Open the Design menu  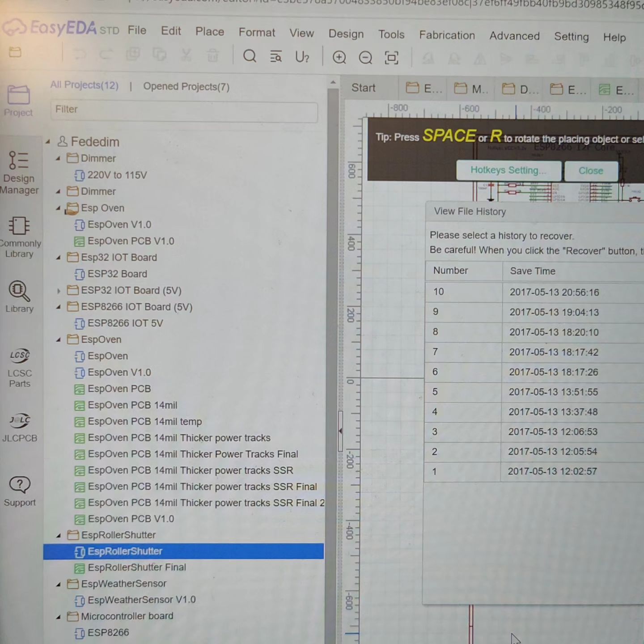(346, 34)
